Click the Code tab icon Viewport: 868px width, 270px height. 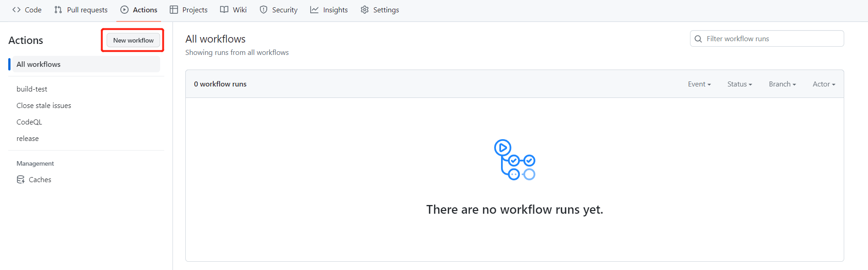click(x=16, y=10)
